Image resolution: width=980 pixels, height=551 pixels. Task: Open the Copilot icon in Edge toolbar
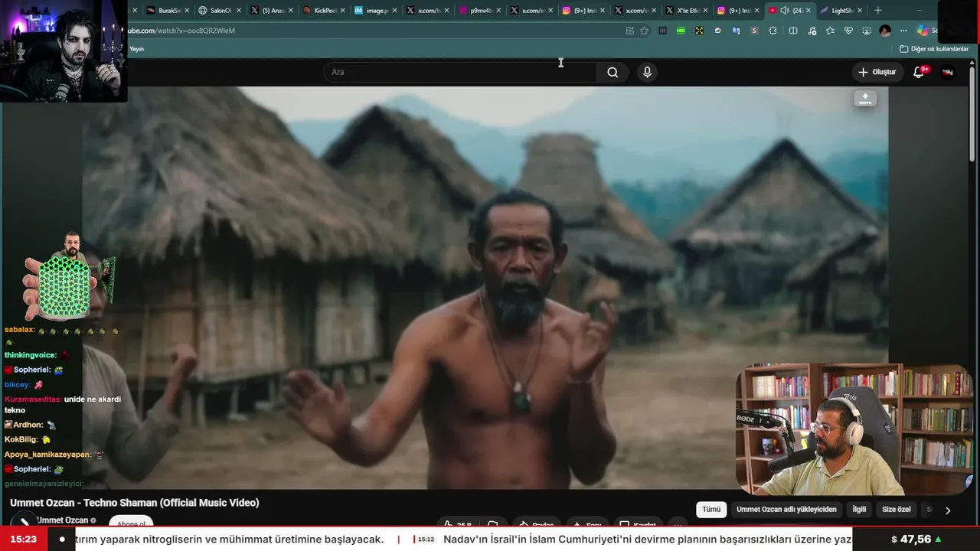tap(923, 31)
